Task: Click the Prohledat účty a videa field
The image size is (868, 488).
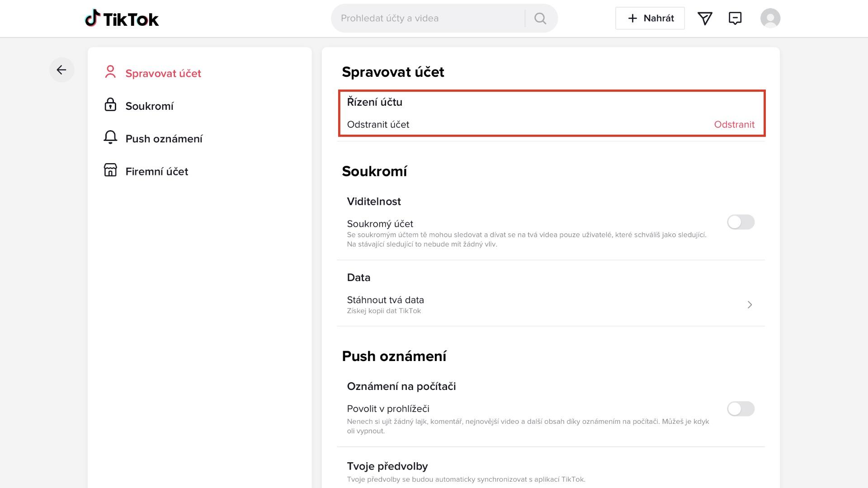Action: click(x=428, y=19)
